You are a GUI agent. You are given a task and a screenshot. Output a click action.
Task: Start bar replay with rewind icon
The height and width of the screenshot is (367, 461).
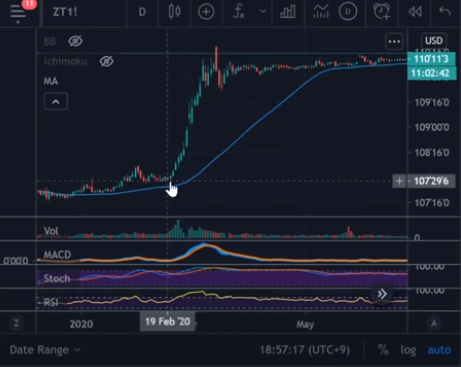(415, 12)
